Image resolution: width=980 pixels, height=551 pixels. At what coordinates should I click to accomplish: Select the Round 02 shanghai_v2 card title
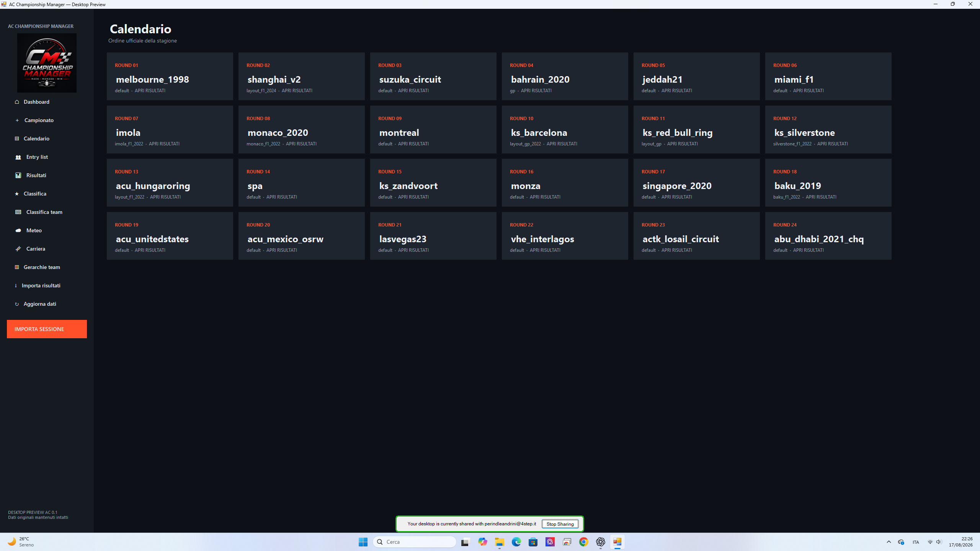274,80
